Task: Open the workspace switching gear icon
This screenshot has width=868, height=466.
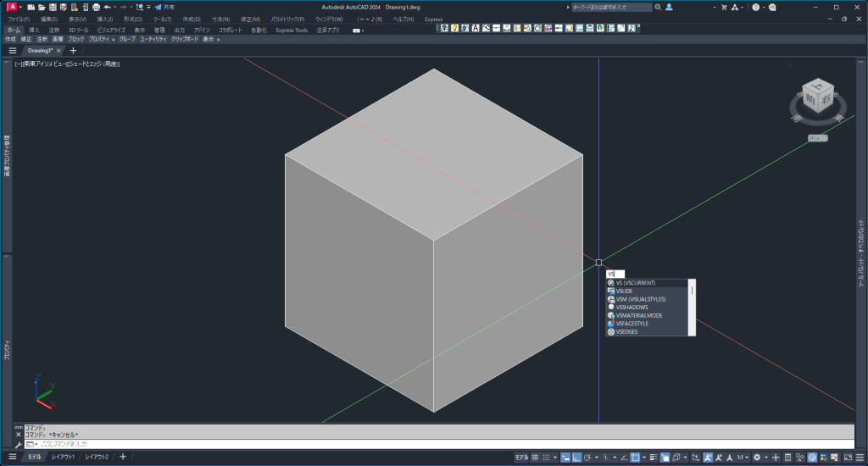Action: (x=757, y=457)
